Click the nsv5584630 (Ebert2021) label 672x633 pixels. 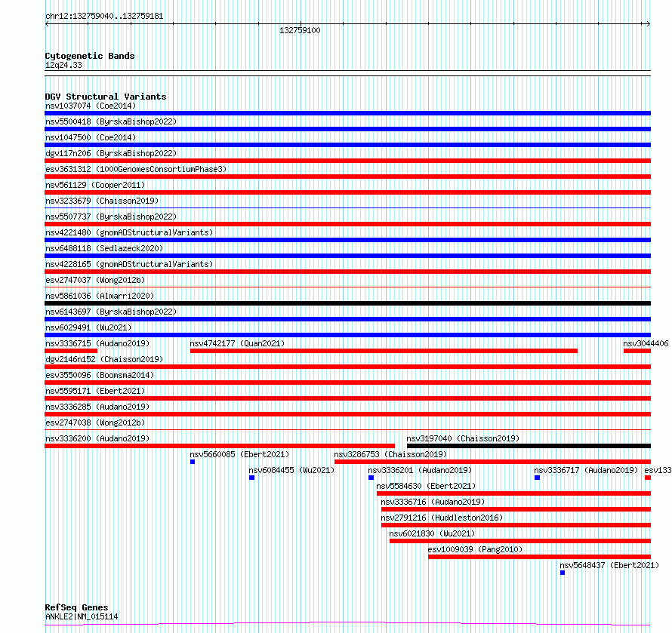[426, 486]
